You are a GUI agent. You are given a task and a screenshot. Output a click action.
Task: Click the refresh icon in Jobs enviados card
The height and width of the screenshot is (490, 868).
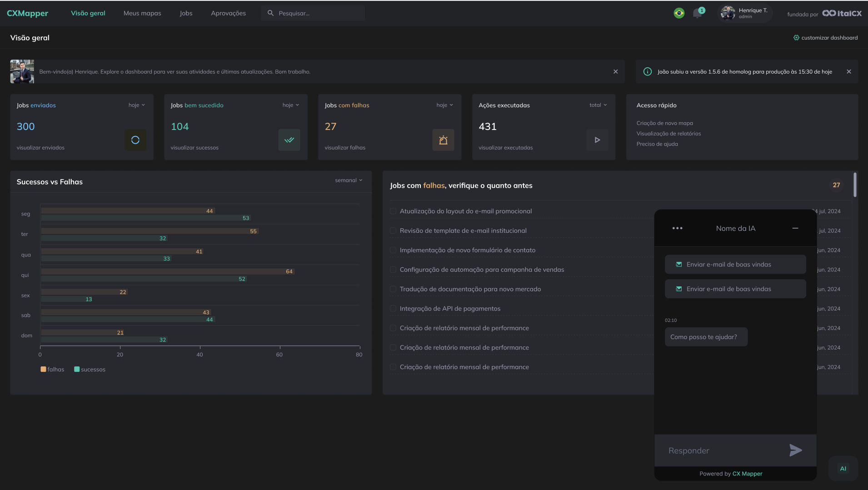[135, 140]
